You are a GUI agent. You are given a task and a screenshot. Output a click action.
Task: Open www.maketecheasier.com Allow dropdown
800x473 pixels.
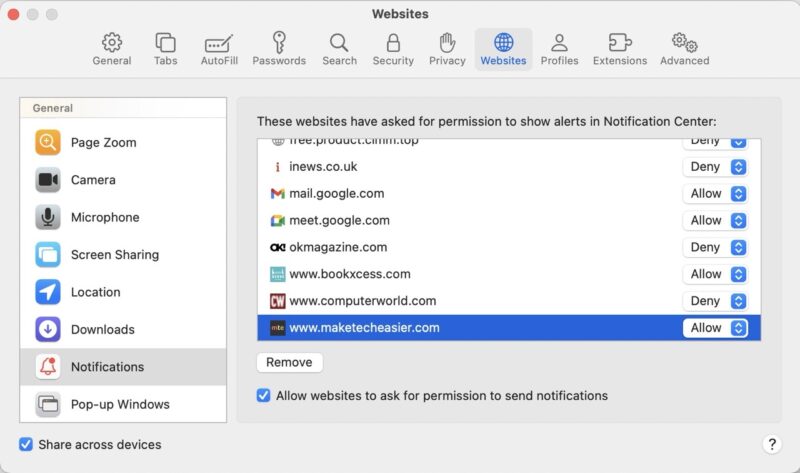[715, 328]
